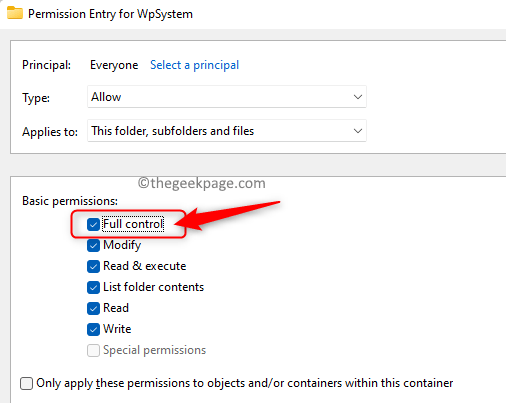506x403 pixels.
Task: Click the chevron arrow of Type combo box
Action: (x=358, y=97)
